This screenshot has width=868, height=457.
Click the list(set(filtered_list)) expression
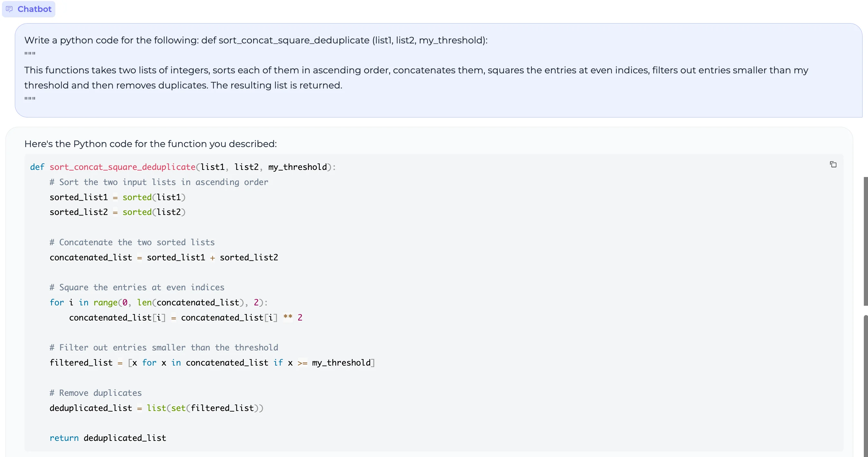coord(205,408)
